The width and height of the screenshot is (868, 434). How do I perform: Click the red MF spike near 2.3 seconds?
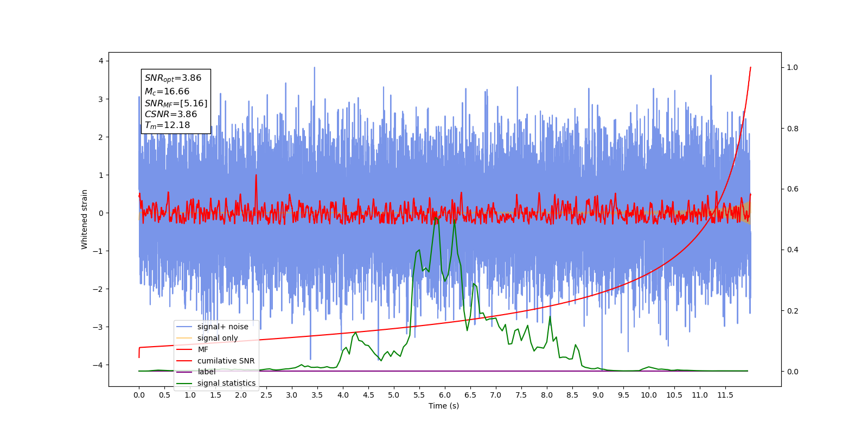(x=256, y=176)
